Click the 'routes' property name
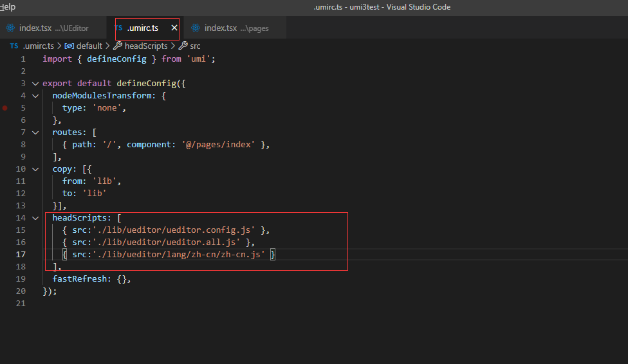628x364 pixels. [x=67, y=132]
